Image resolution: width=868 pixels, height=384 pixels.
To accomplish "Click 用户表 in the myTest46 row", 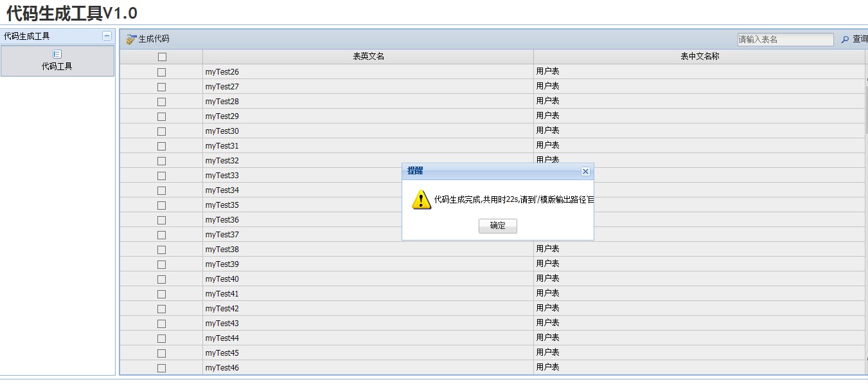I will 547,367.
